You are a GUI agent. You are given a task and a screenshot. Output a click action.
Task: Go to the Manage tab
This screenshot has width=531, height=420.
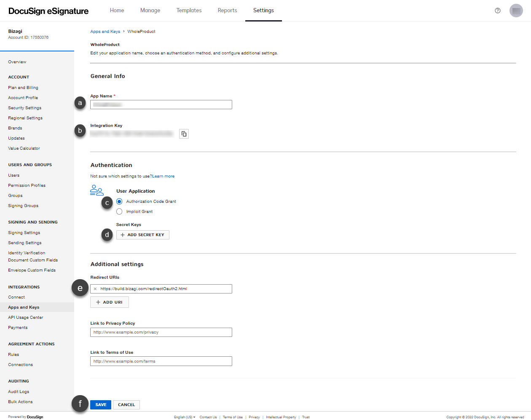click(x=150, y=11)
